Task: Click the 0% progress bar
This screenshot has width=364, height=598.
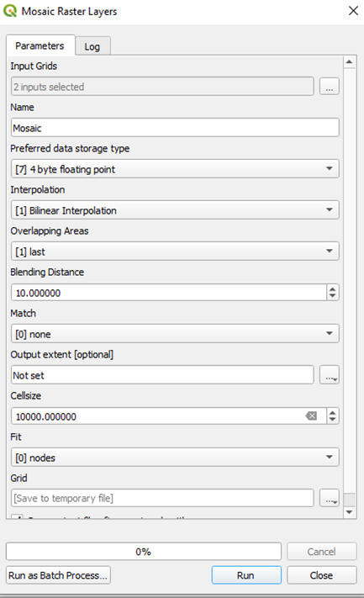Action: pyautogui.click(x=144, y=552)
